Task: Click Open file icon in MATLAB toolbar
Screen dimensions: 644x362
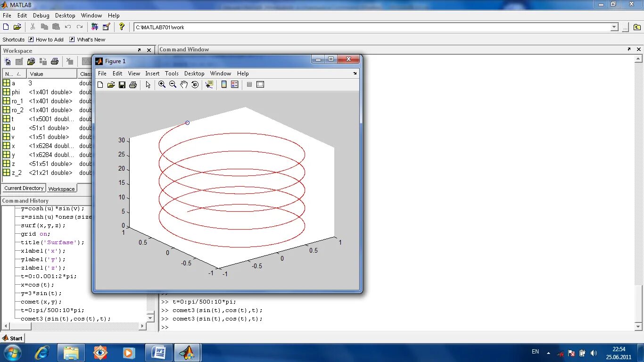Action: [x=17, y=27]
